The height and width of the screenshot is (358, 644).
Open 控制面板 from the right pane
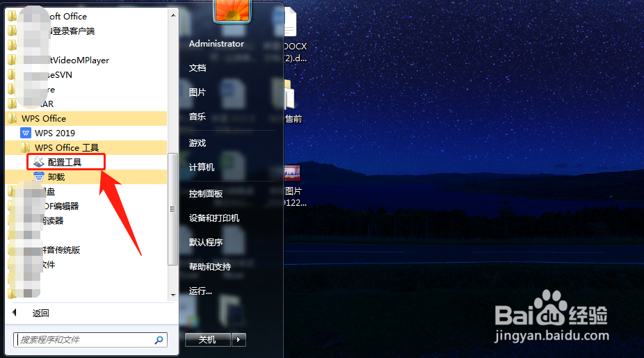[206, 194]
